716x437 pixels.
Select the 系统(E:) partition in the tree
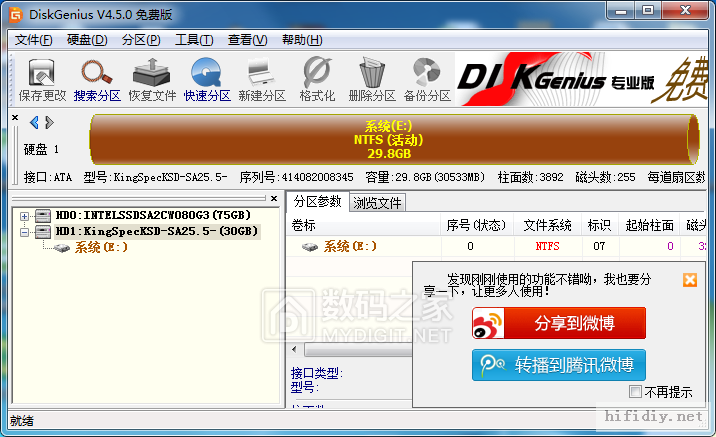coord(101,247)
